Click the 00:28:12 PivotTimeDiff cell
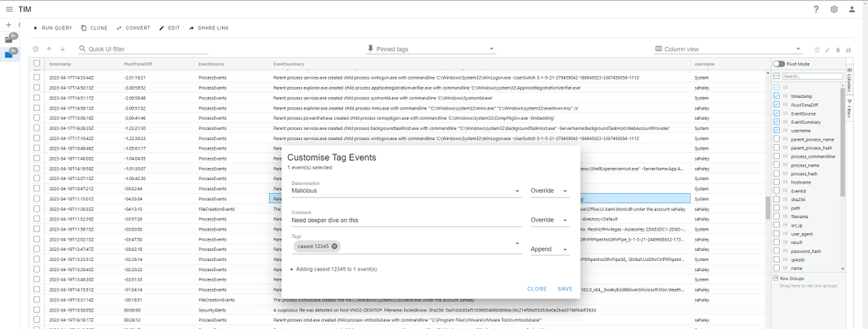The height and width of the screenshot is (329, 868). coord(133,318)
